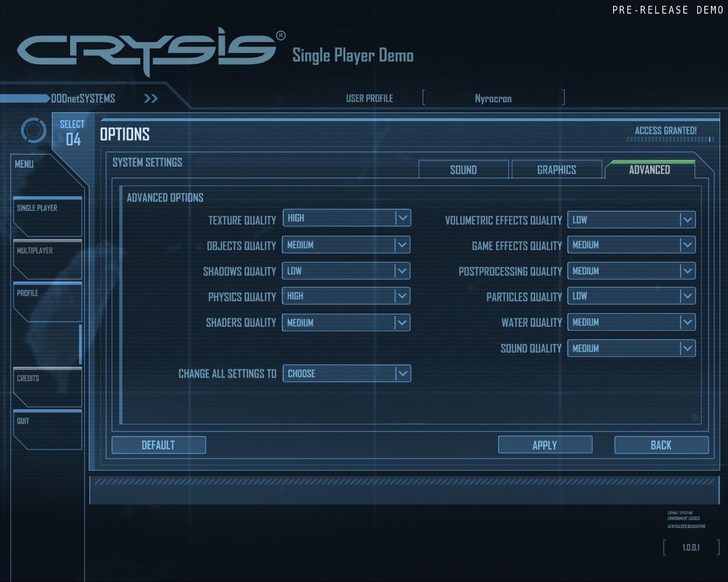Click the Options title text

(x=125, y=135)
